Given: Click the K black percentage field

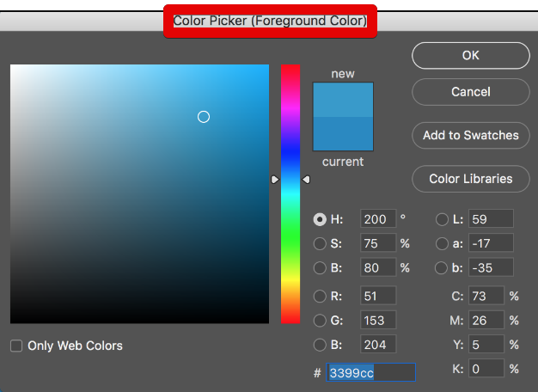Looking at the screenshot, I should click(x=486, y=369).
